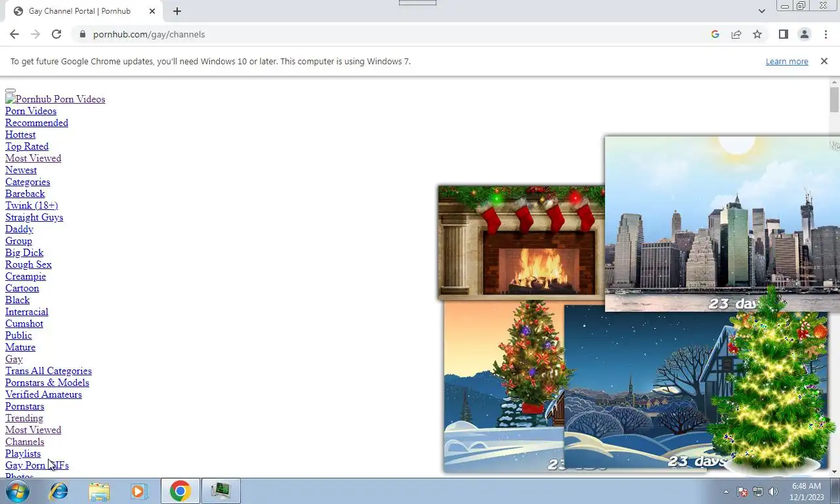Open the Trending link

pos(24,418)
